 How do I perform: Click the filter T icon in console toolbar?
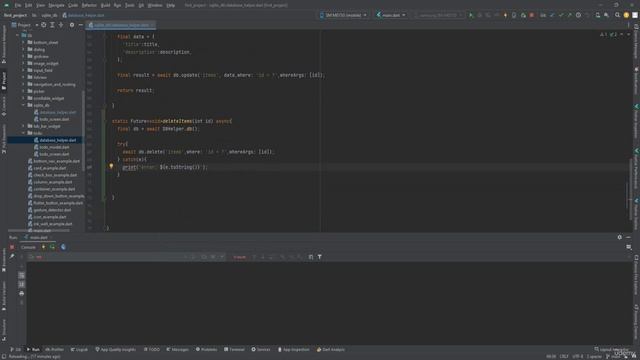point(320,257)
